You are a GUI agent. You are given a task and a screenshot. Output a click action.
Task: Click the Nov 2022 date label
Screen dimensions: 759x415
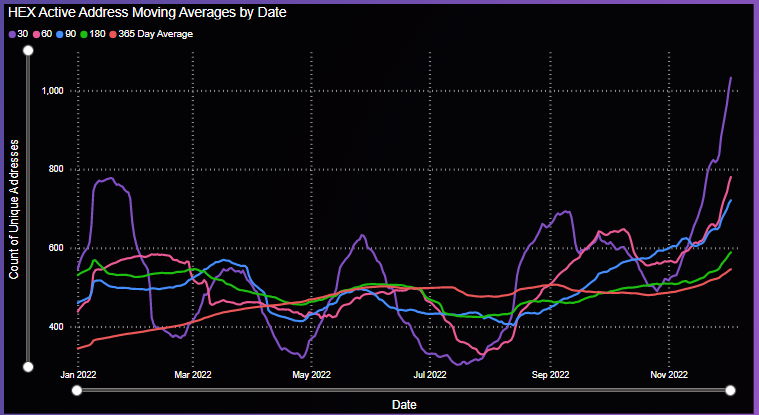668,375
